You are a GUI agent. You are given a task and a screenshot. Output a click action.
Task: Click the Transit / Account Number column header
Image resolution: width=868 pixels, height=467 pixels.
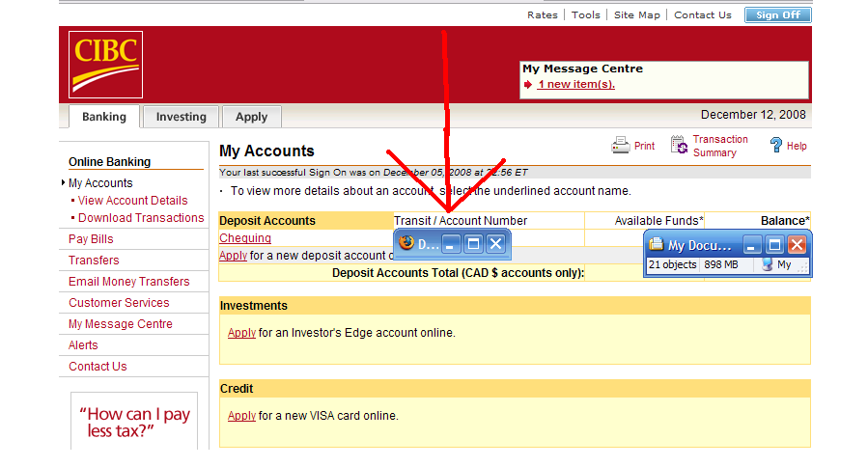[x=461, y=221]
